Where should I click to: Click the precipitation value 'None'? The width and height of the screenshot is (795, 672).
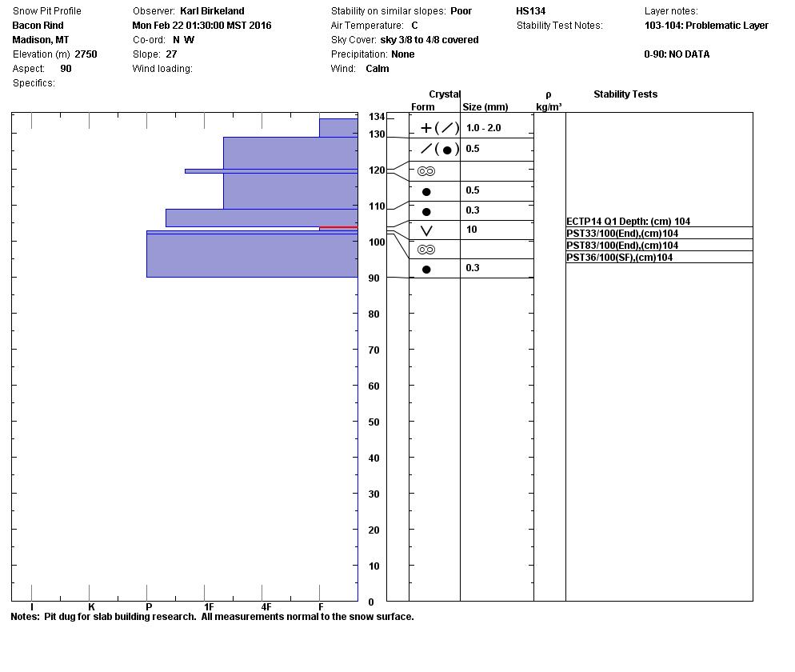pyautogui.click(x=403, y=54)
